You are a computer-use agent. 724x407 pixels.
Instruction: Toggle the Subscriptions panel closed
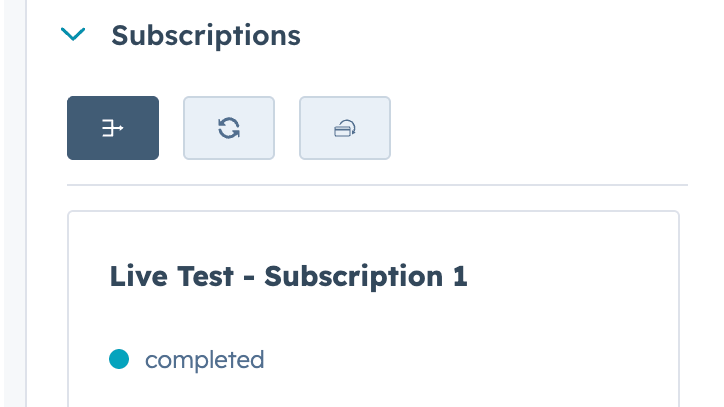(74, 35)
